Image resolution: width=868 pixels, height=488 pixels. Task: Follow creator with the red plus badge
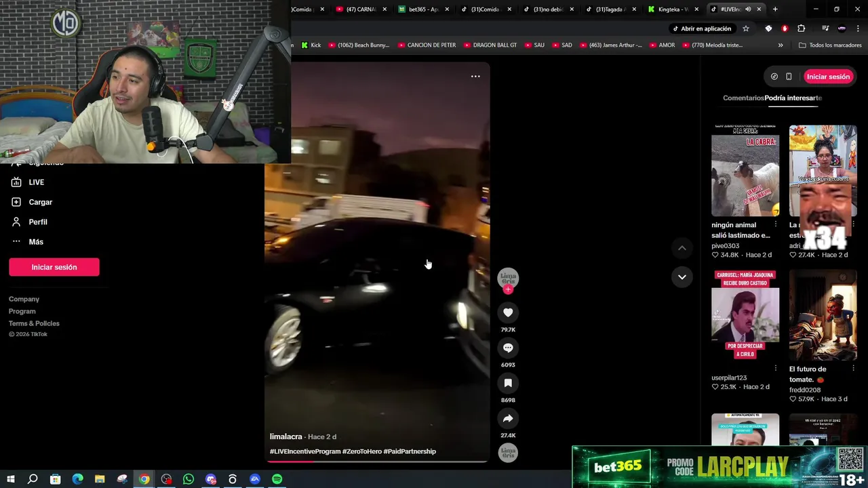[508, 289]
